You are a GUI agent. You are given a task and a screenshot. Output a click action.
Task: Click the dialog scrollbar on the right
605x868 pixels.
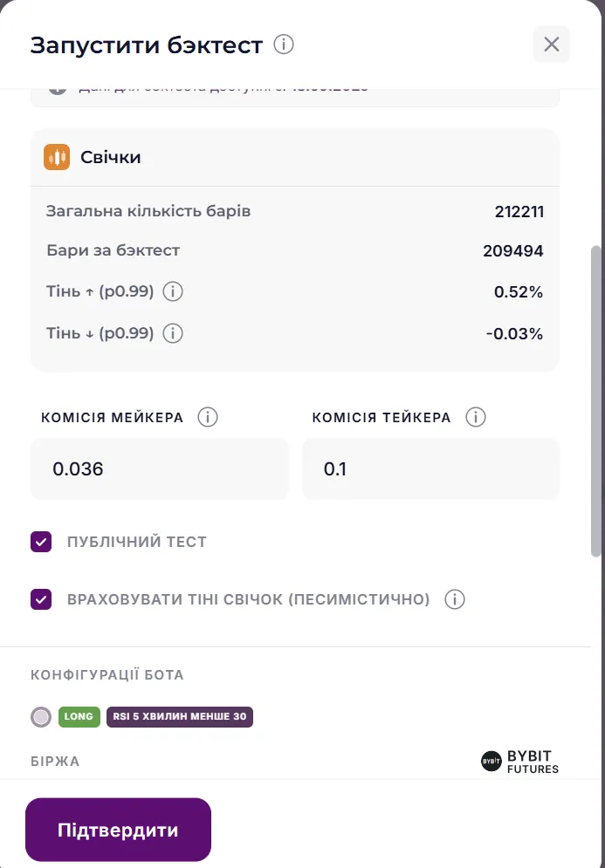click(595, 393)
